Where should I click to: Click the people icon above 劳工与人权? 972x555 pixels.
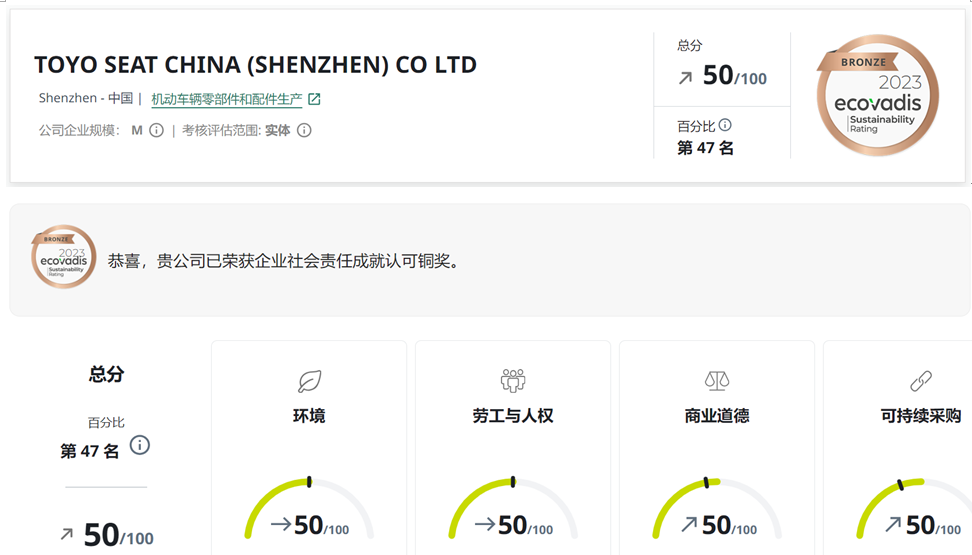point(513,381)
